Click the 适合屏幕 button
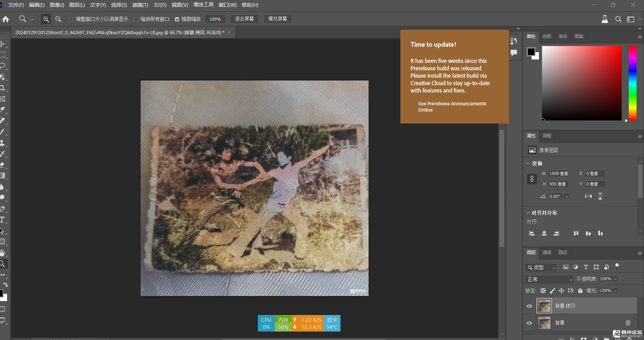This screenshot has height=340, width=644. tap(245, 19)
